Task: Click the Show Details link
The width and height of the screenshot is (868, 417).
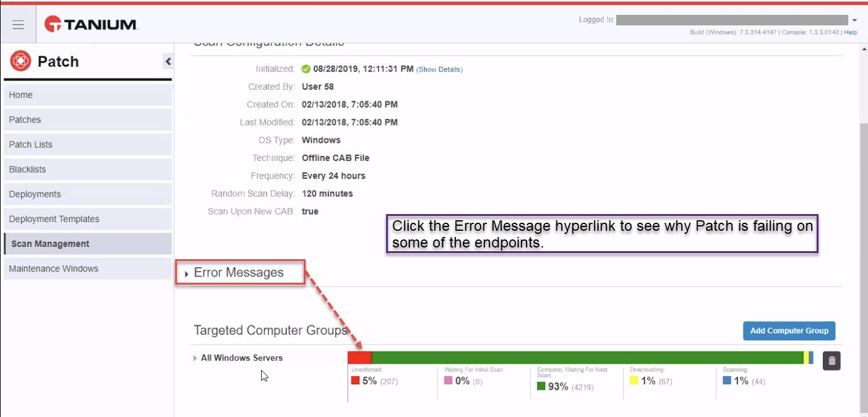Action: [x=439, y=69]
